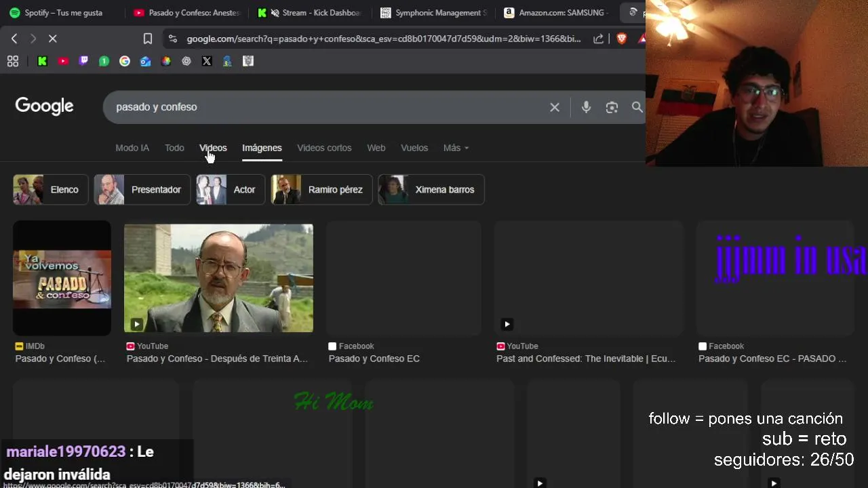Image resolution: width=868 pixels, height=488 pixels.
Task: Switch to the Pasado y Confeso YouTube tab
Action: [x=188, y=13]
